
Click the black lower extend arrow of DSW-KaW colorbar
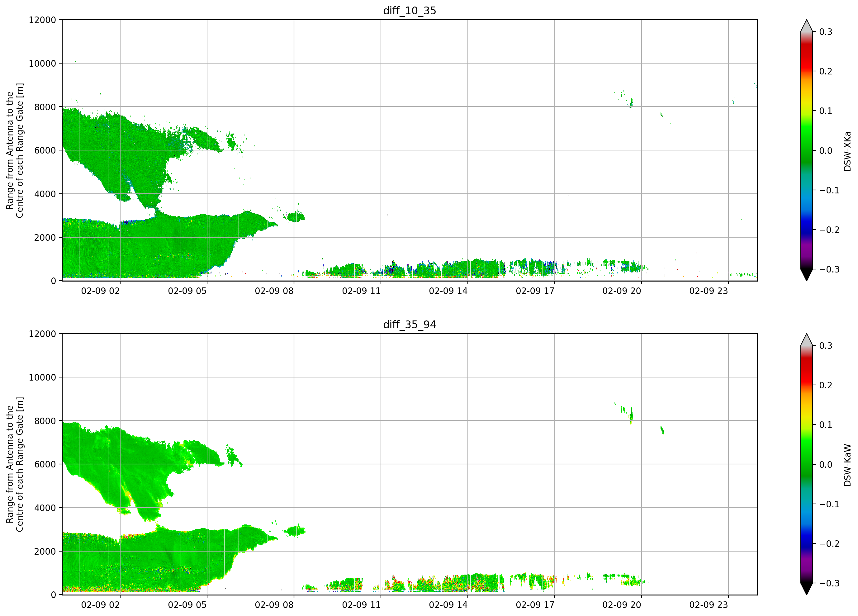click(807, 589)
